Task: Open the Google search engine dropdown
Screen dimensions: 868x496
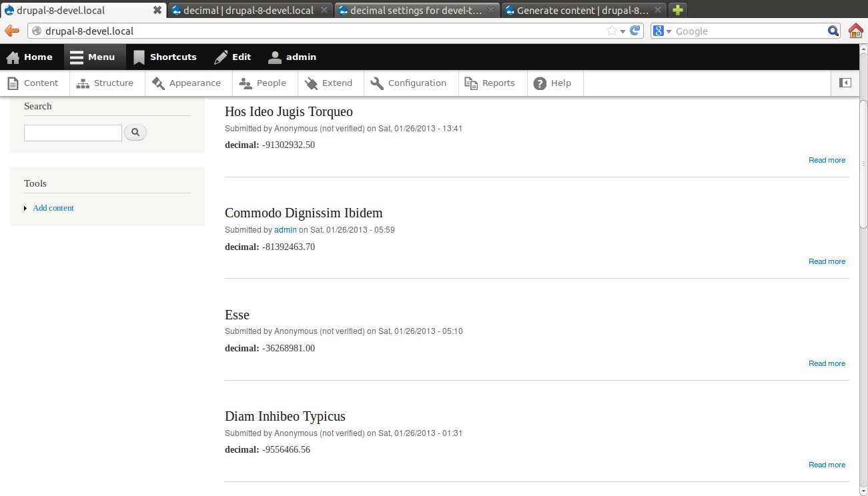Action: (662, 31)
